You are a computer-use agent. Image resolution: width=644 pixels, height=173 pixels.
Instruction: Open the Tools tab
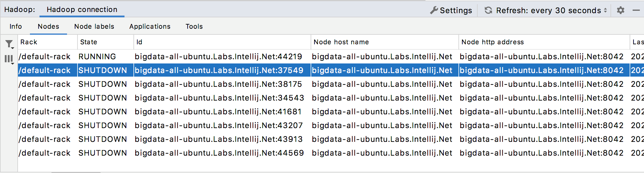tap(194, 26)
